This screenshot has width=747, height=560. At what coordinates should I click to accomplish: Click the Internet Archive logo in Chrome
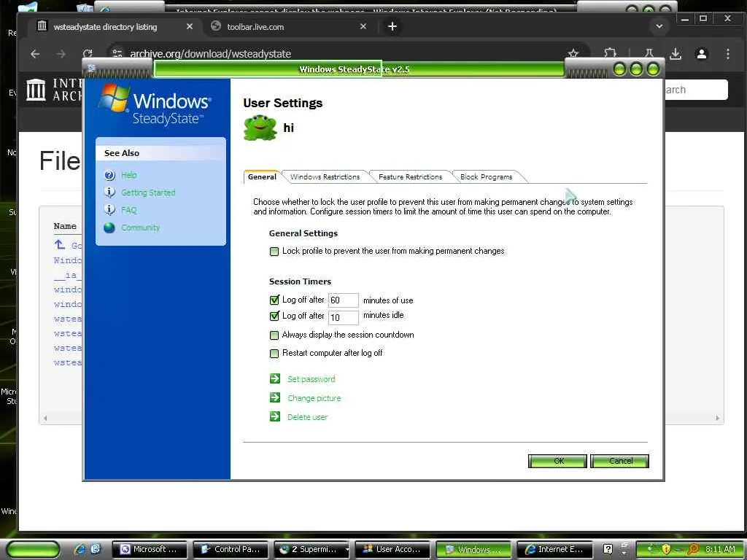point(36,90)
